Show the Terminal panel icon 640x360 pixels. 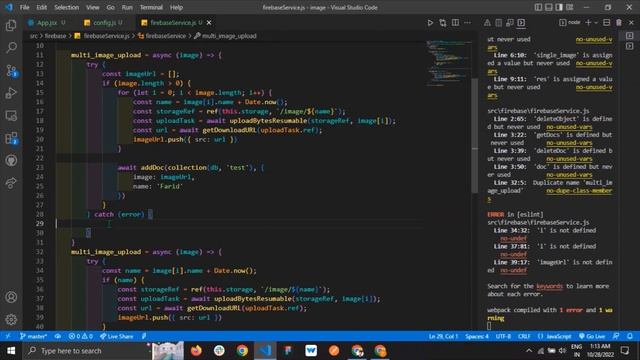click(521, 23)
